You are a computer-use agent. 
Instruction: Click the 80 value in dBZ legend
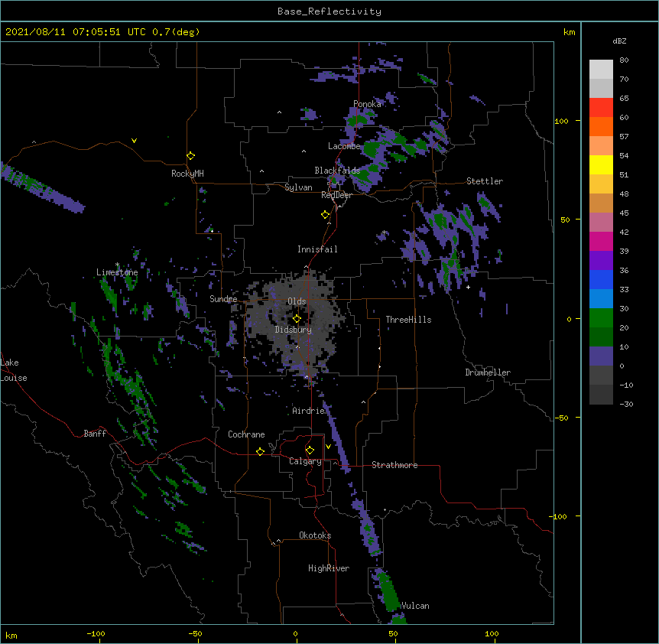pyautogui.click(x=624, y=60)
